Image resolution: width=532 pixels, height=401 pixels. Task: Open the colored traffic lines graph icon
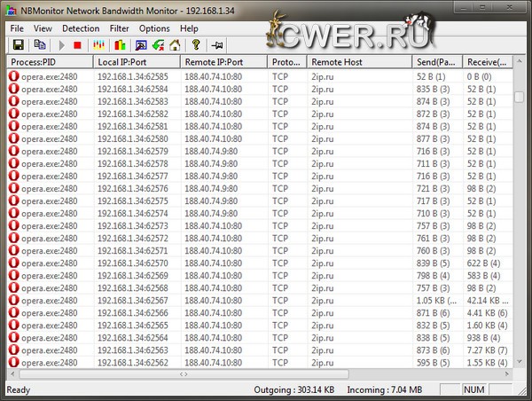(x=99, y=44)
